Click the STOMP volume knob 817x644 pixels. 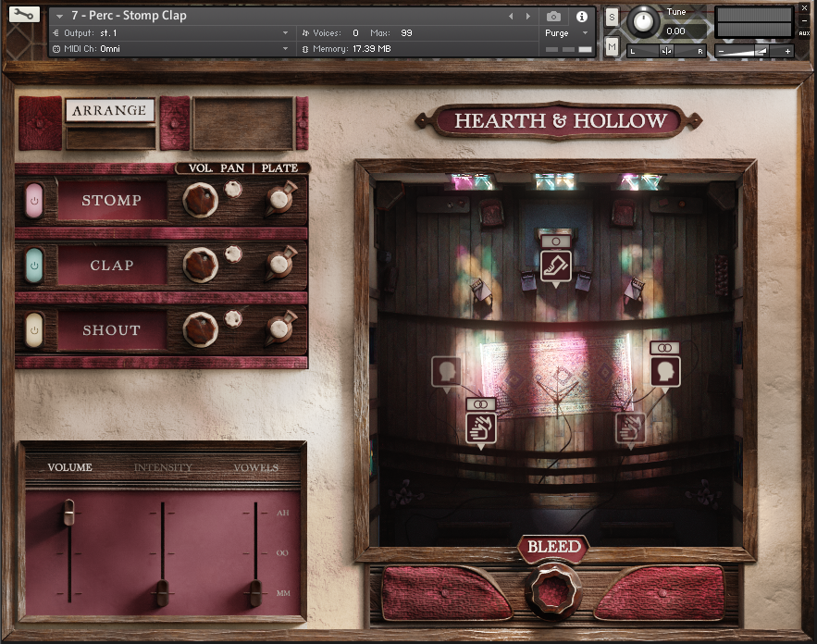click(200, 200)
